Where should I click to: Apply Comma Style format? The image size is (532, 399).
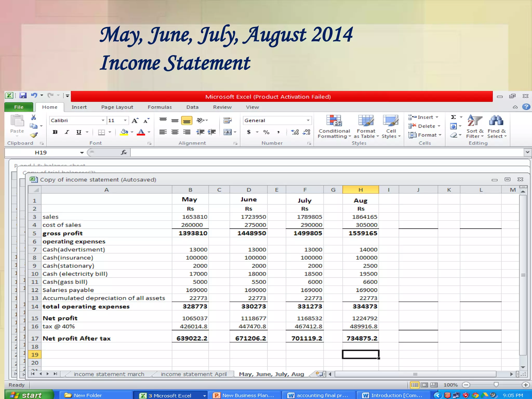pos(278,132)
